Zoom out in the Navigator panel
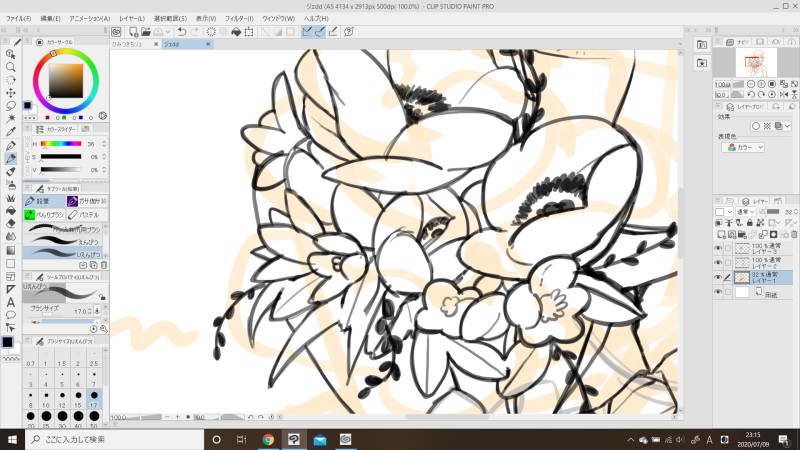 click(751, 84)
